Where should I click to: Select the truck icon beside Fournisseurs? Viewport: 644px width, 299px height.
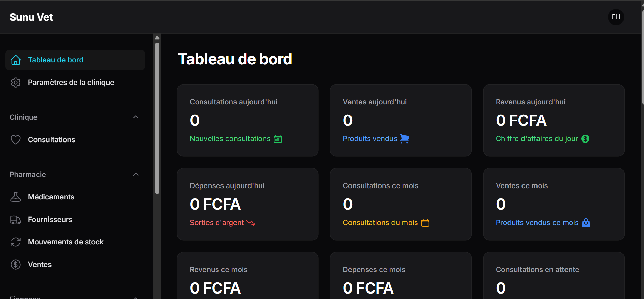(x=16, y=219)
